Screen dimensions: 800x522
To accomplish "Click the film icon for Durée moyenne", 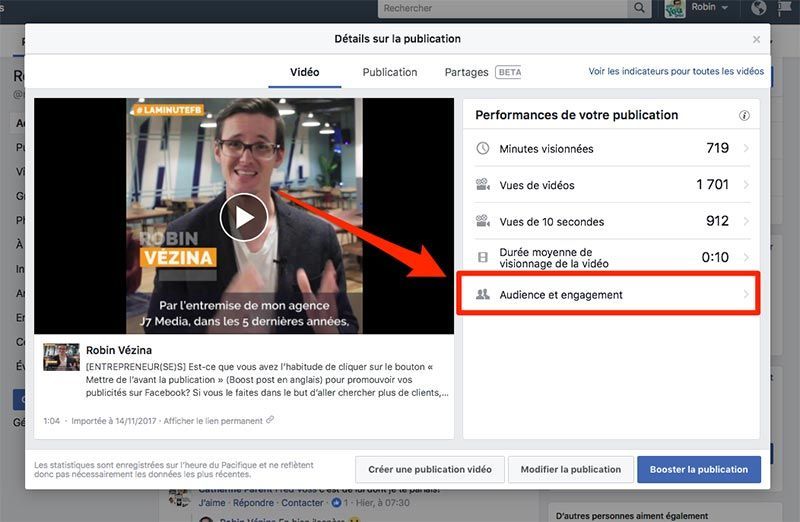I will coord(483,257).
